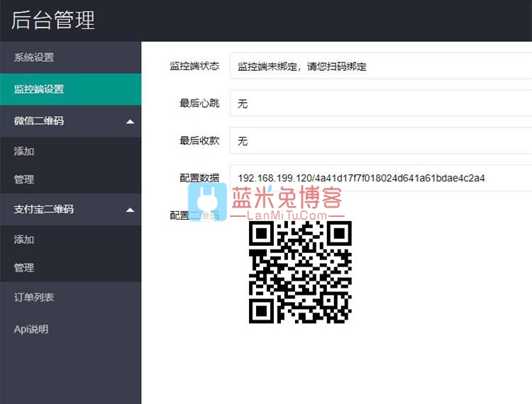Click the configuration QR code image
Image resolution: width=532 pixels, height=404 pixels.
pos(300,272)
